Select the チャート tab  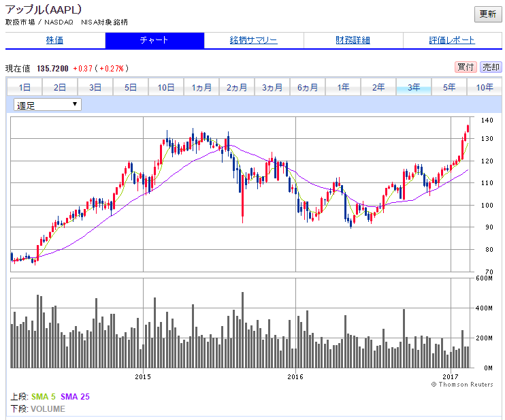154,40
